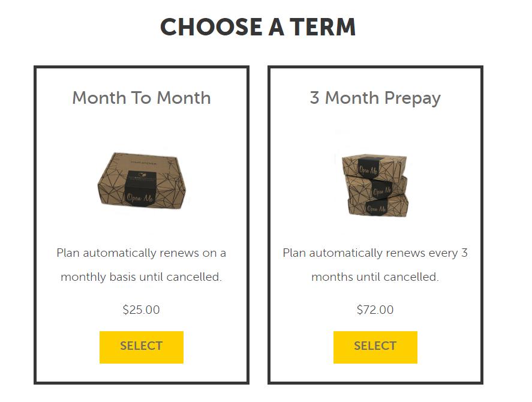The width and height of the screenshot is (532, 402).
Task: Click 'YOUR STICKER' text on the single box lid
Action: pyautogui.click(x=143, y=163)
